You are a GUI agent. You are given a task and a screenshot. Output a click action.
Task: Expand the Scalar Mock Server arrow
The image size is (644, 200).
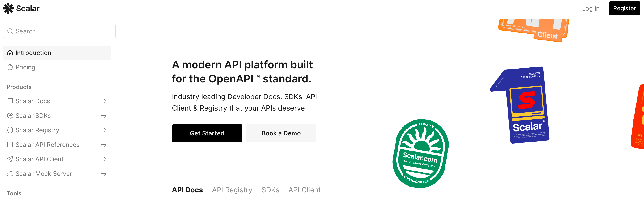click(104, 174)
